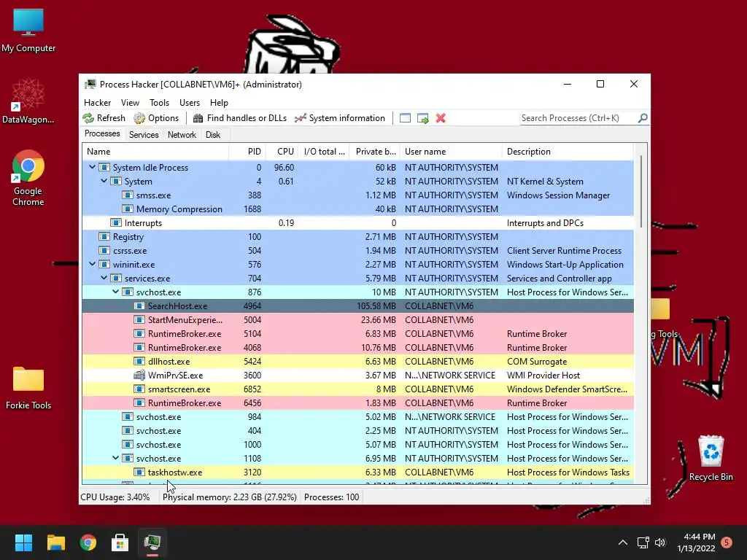Screen dimensions: 747x560
Task: Click the dllhost.exe process icon
Action: pos(139,361)
